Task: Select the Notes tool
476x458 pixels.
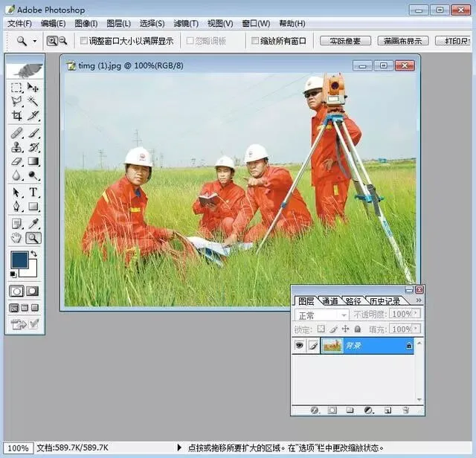Action: click(16, 224)
